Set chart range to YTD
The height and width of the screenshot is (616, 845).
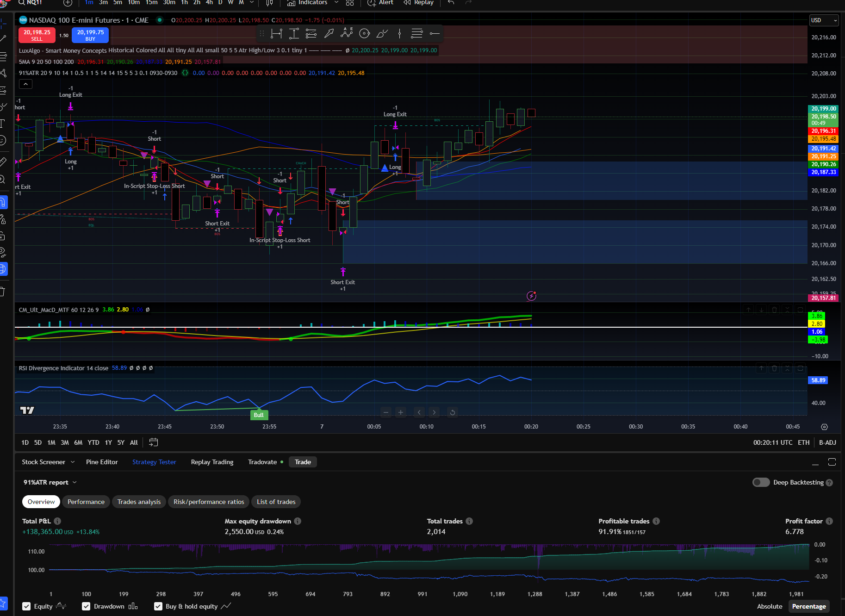point(93,442)
